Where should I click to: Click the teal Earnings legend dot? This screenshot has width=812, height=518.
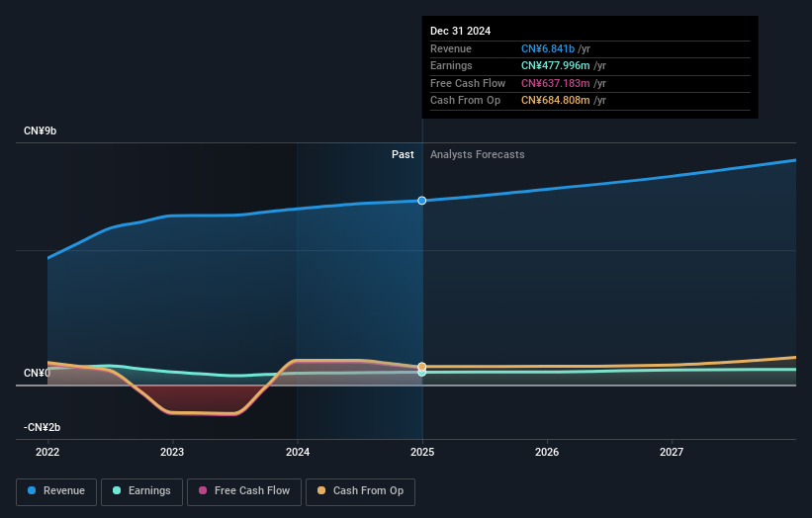tap(117, 490)
